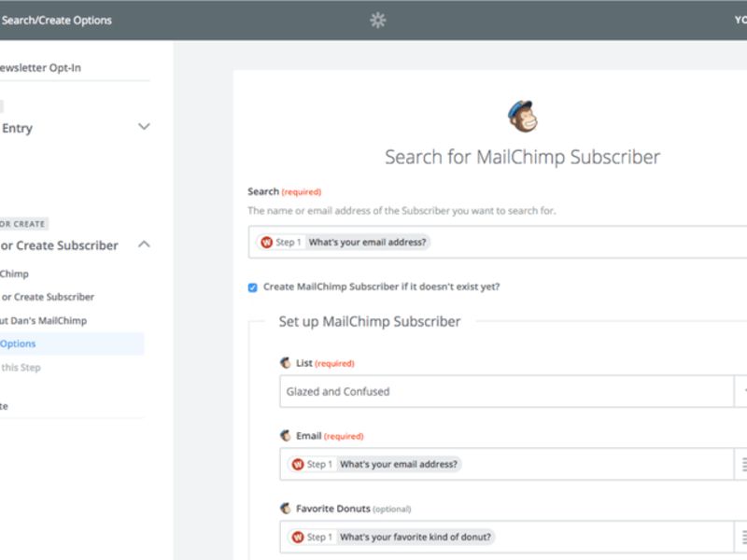The image size is (747, 560).
Task: Click MailChimp icon beside List label
Action: 286,363
